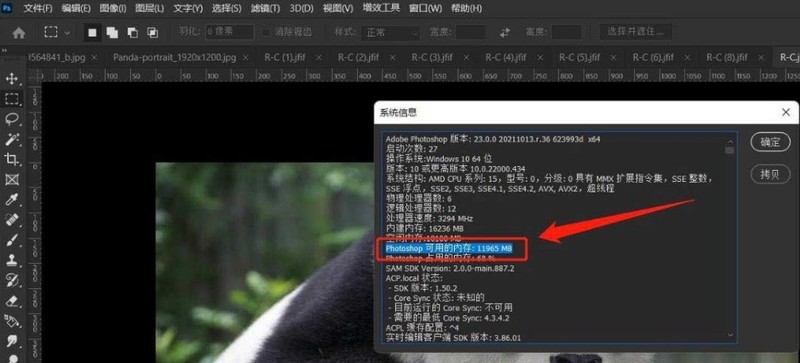Open the 选择(S) menu
This screenshot has height=363, width=800.
pos(227,8)
